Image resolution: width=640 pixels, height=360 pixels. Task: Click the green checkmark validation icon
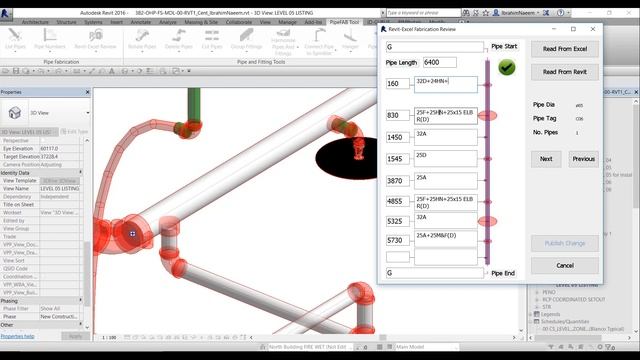[x=507, y=67]
